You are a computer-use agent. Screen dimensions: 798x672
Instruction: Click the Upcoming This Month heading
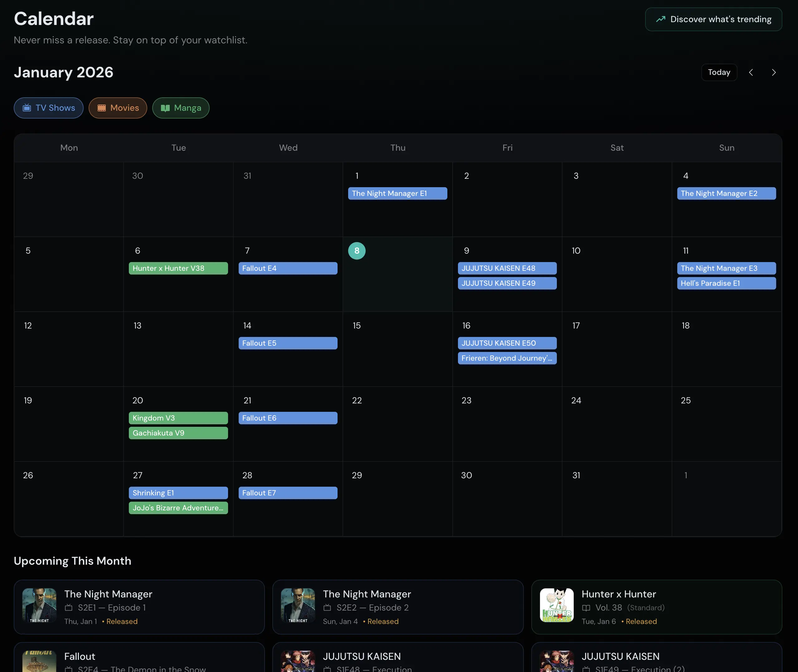coord(72,561)
